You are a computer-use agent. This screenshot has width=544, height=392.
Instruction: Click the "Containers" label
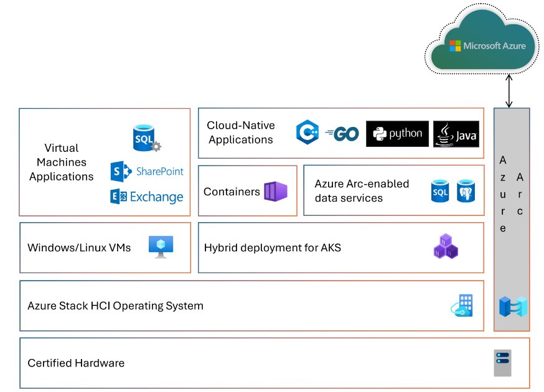tap(232, 192)
